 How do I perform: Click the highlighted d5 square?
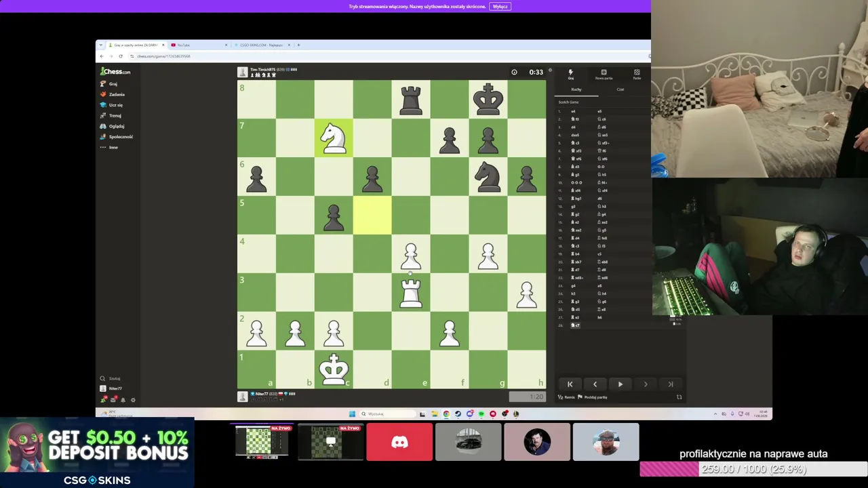(372, 216)
